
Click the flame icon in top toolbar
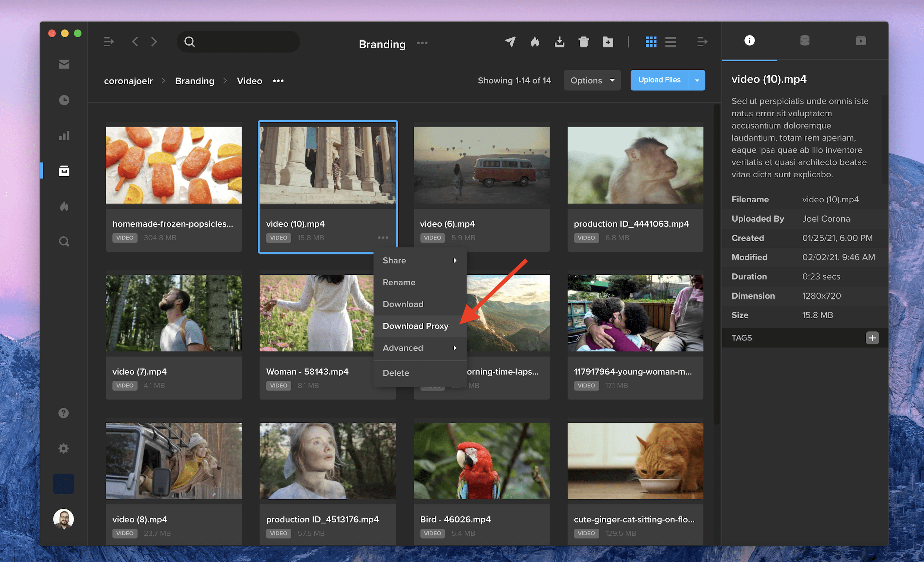click(x=535, y=42)
